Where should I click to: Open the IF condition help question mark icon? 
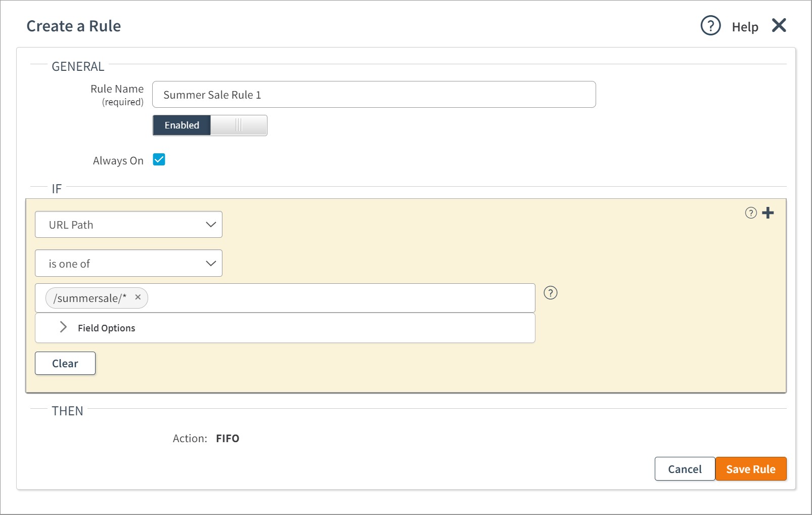pos(751,213)
